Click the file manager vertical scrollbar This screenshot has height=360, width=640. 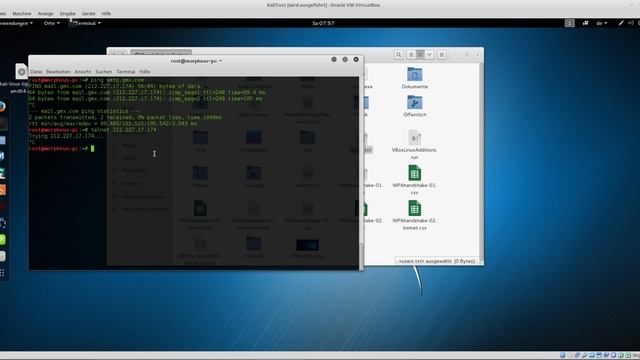(481, 162)
